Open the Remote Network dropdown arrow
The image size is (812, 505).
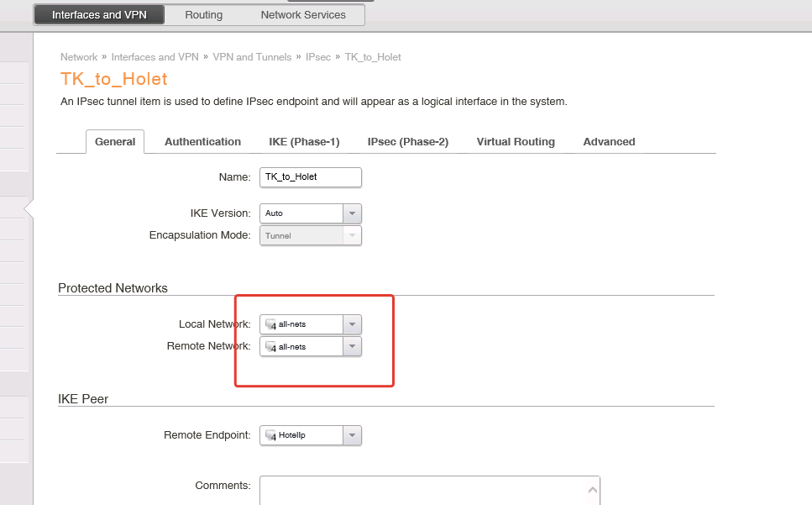point(352,346)
